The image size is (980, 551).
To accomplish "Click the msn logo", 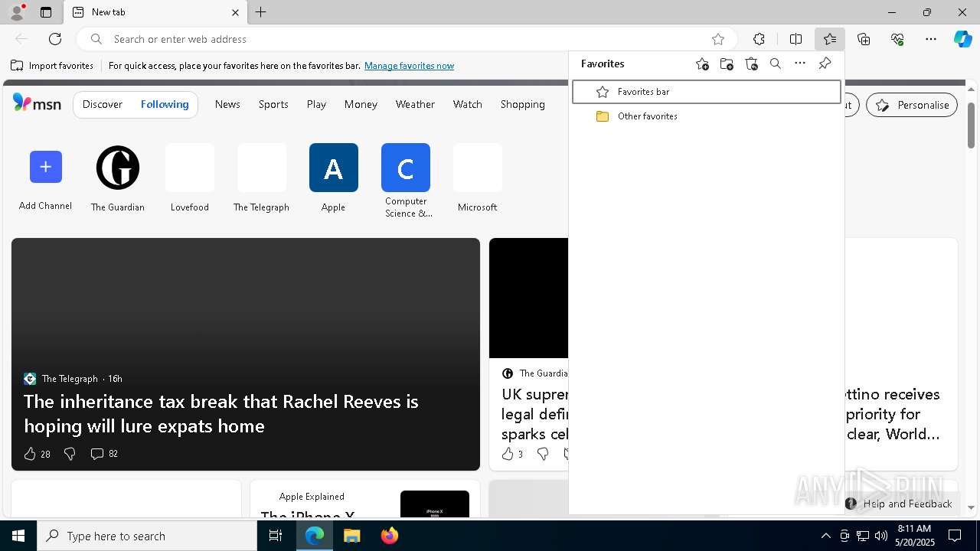I will click(37, 103).
